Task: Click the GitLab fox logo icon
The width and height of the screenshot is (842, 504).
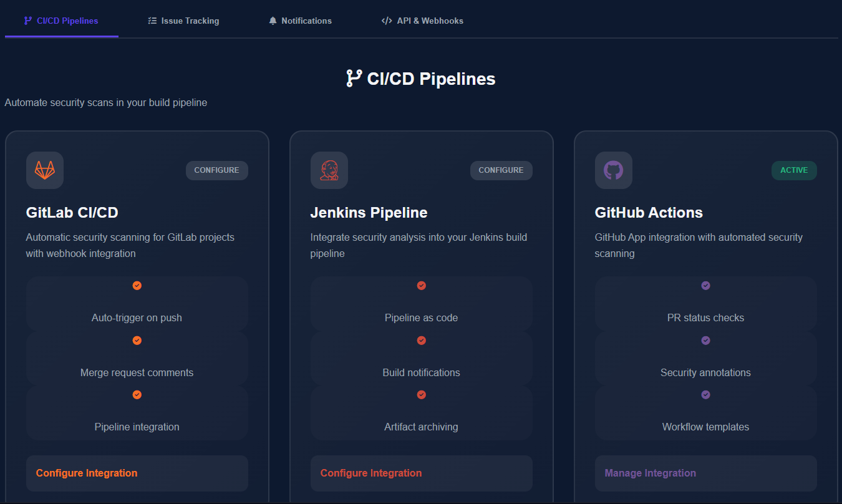Action: coord(44,170)
